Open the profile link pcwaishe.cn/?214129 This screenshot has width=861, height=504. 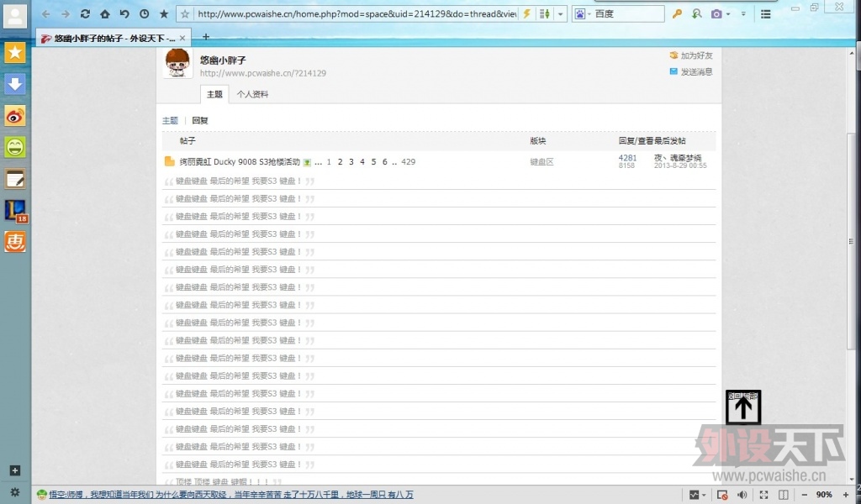pos(263,73)
